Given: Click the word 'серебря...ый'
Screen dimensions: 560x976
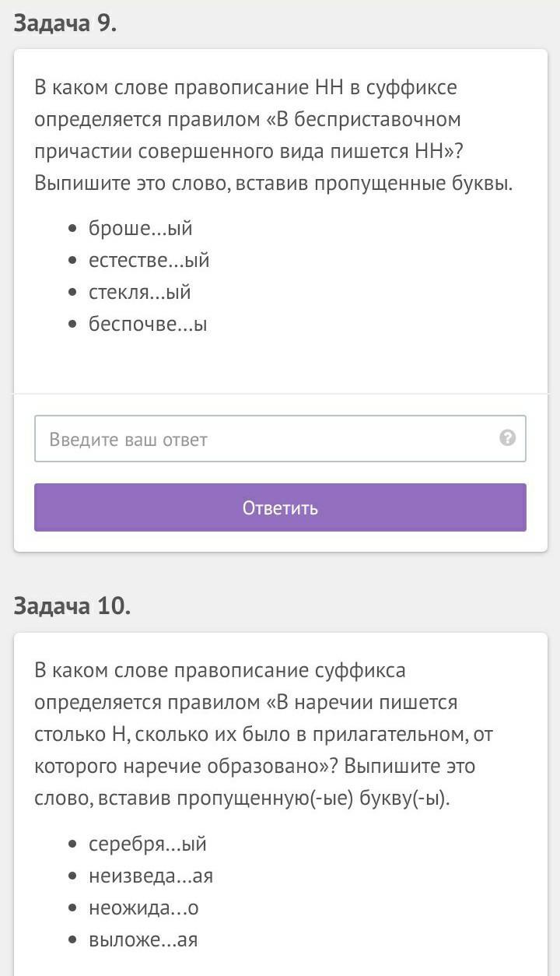Looking at the screenshot, I should coord(147,844).
